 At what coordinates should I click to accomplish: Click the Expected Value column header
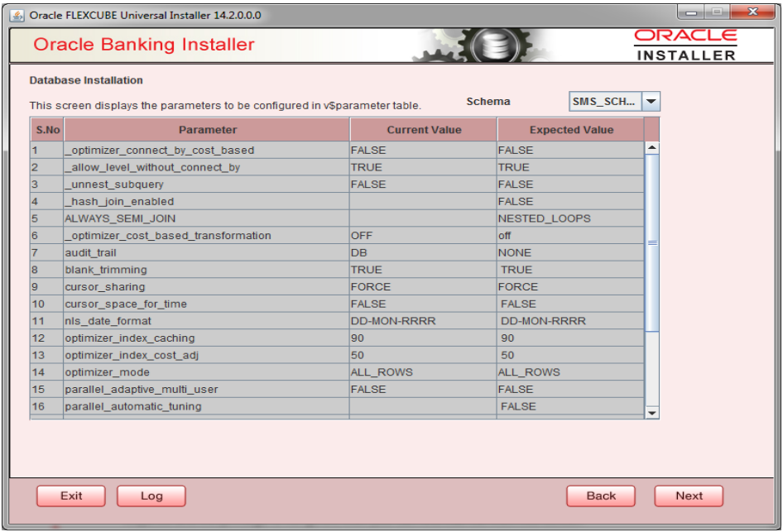[571, 130]
